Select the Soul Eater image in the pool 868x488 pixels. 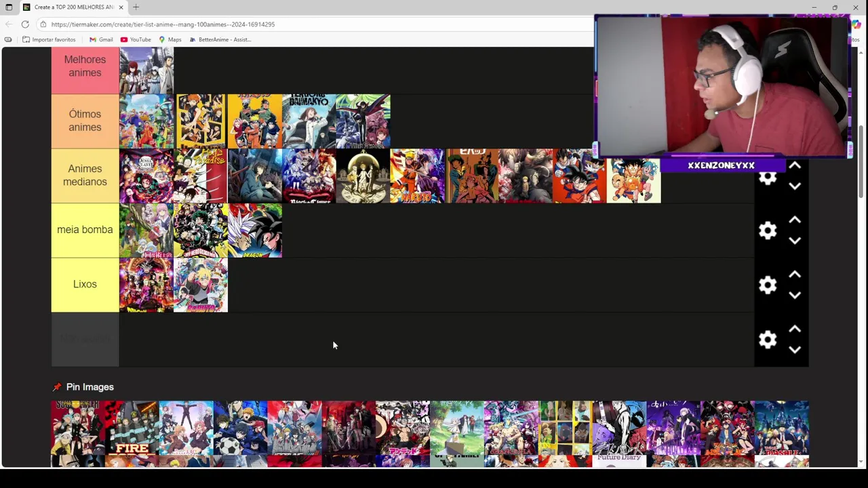(x=78, y=428)
